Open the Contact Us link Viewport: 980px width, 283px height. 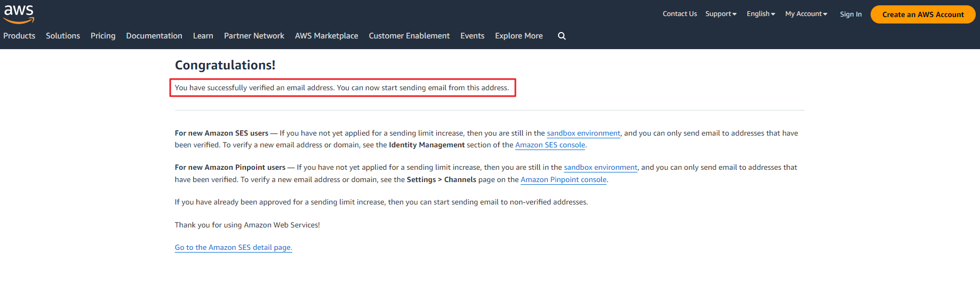[680, 14]
